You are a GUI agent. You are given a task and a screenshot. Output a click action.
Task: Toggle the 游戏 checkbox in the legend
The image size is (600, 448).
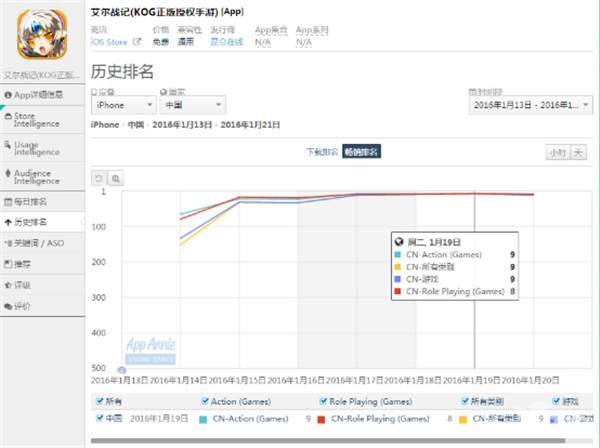click(556, 401)
